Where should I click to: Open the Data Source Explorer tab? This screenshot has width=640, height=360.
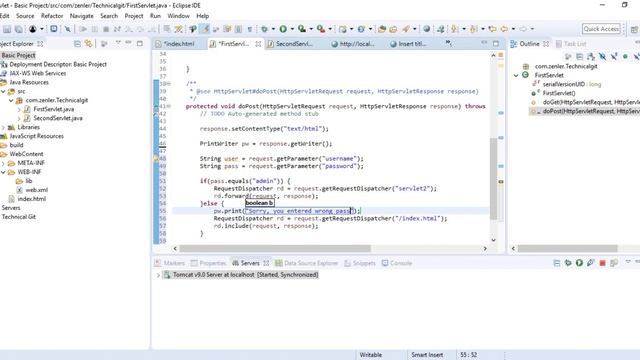(x=306, y=263)
